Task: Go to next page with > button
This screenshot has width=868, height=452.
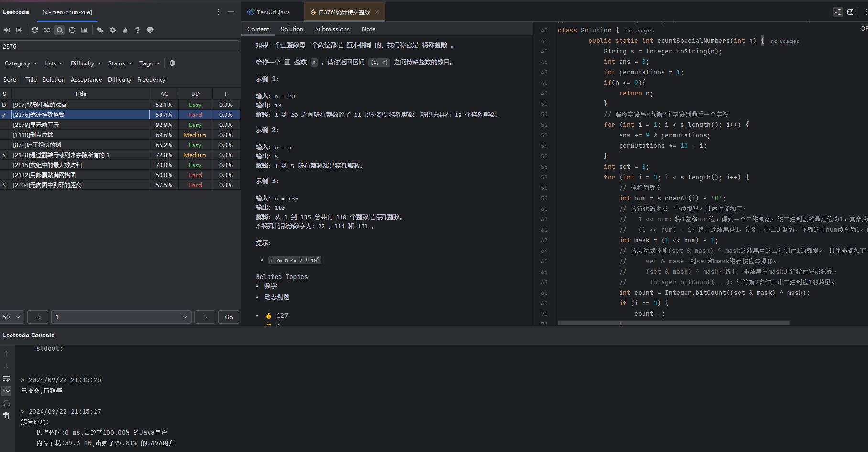Action: [x=205, y=317]
